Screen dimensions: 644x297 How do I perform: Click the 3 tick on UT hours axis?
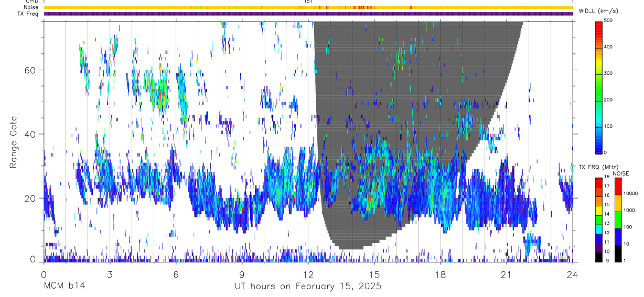coord(110,274)
